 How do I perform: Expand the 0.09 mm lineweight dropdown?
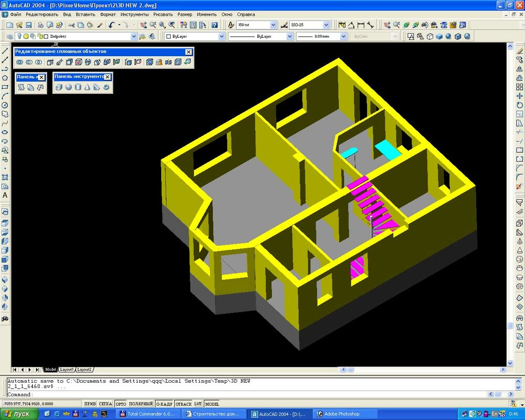click(343, 36)
